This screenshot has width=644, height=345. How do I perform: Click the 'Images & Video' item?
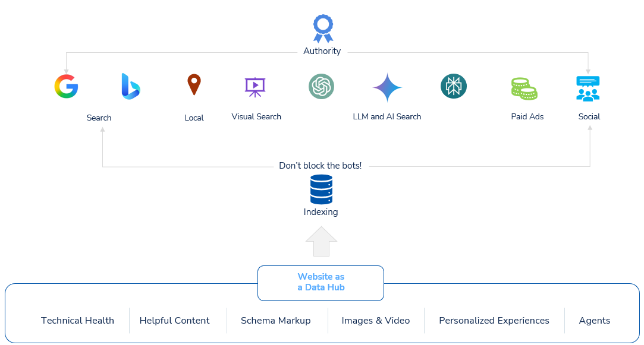(376, 321)
